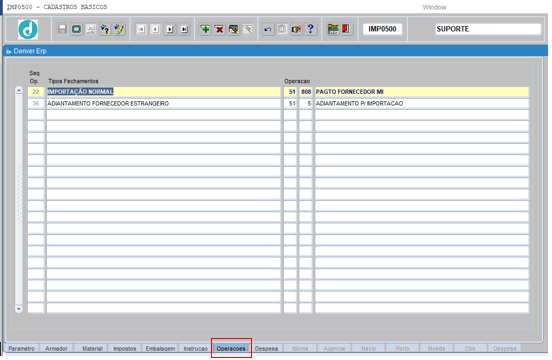
Task: Open enter-query icon with question mark
Action: pyautogui.click(x=105, y=29)
